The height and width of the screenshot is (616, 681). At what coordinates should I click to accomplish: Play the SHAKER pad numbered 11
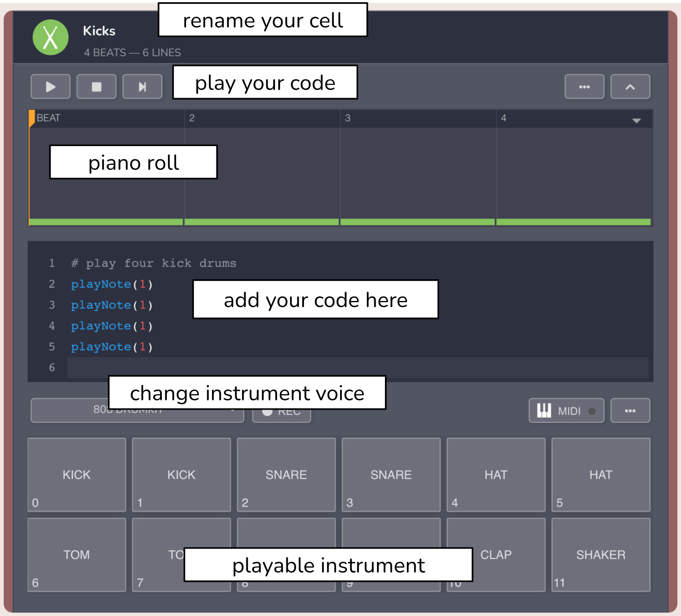click(x=600, y=555)
